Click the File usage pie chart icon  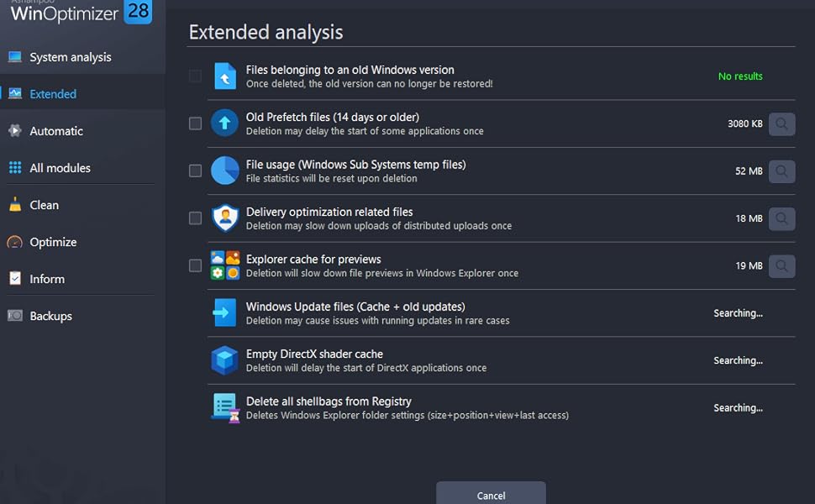pyautogui.click(x=223, y=170)
